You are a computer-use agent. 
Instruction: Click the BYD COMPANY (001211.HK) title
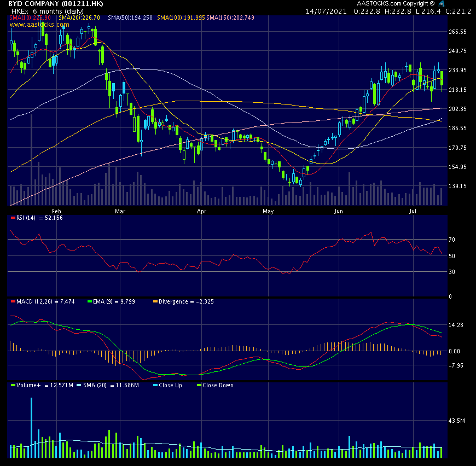(x=56, y=4)
